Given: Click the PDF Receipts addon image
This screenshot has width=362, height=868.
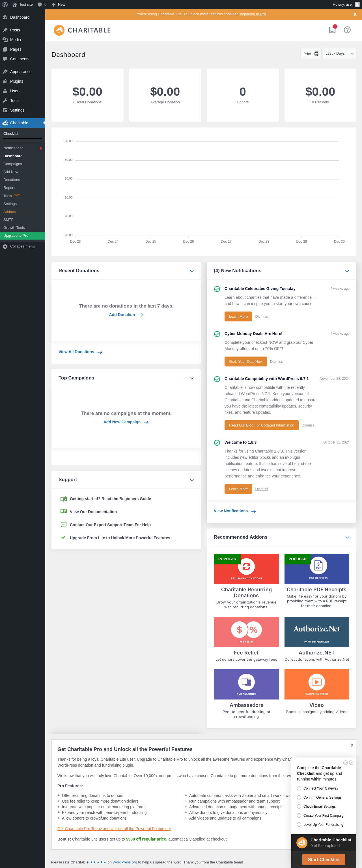Looking at the screenshot, I should (316, 568).
